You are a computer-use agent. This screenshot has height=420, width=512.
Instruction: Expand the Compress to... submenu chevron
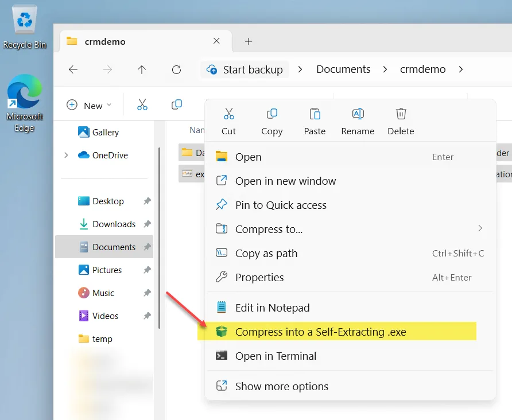tap(480, 228)
